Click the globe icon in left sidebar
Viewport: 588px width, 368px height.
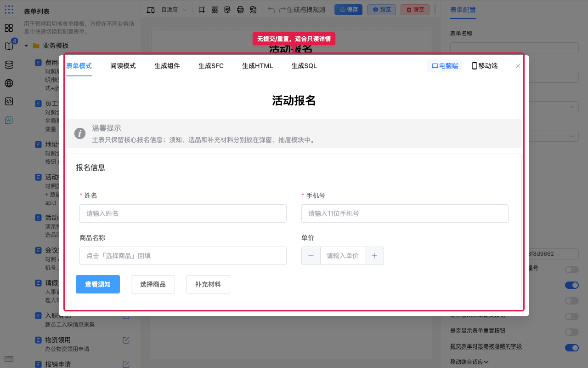coord(9,83)
